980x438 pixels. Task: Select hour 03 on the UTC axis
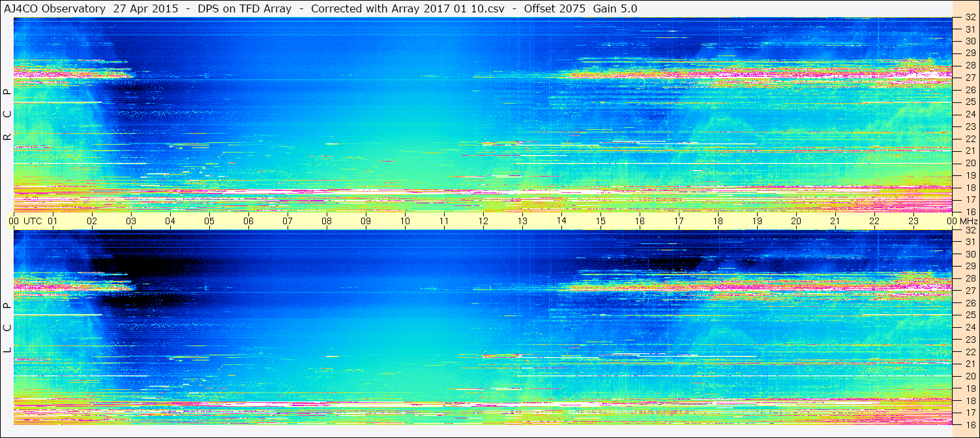131,221
